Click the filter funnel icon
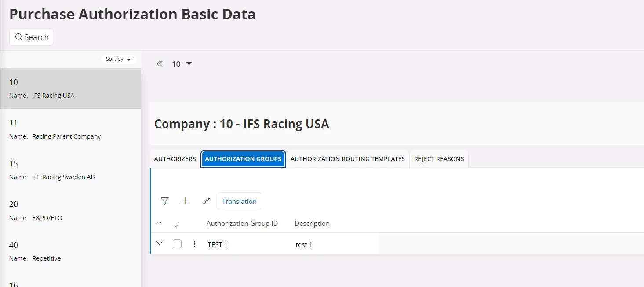The width and height of the screenshot is (644, 287). tap(164, 201)
